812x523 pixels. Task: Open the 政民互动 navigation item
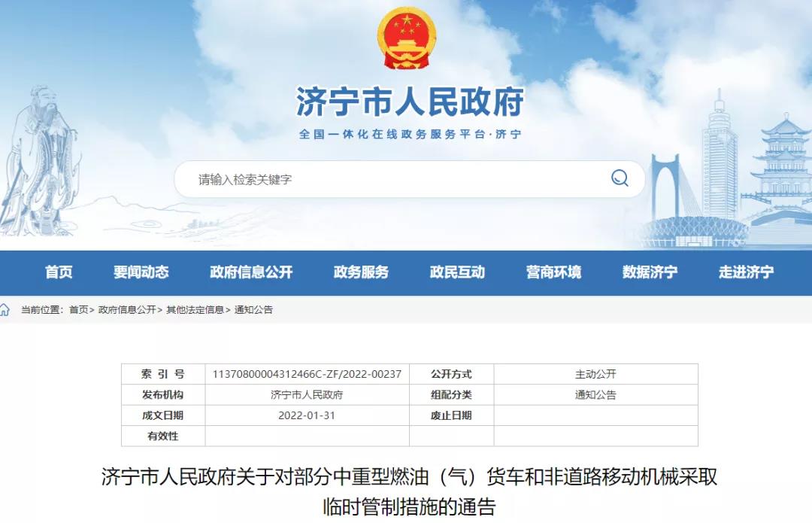(x=457, y=272)
